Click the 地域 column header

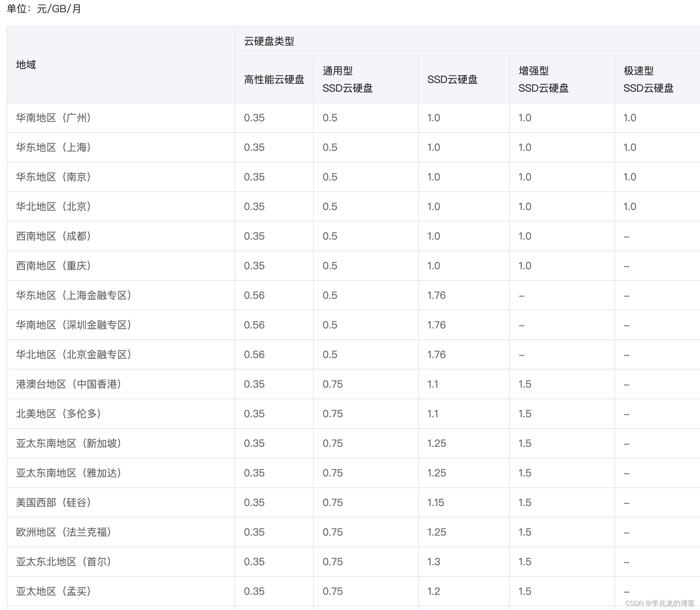(26, 65)
